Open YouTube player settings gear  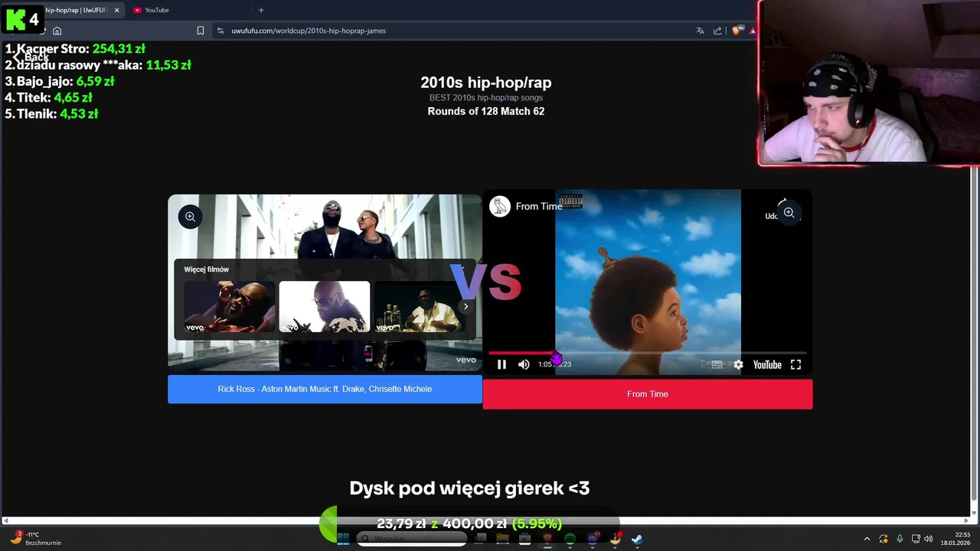tap(738, 365)
